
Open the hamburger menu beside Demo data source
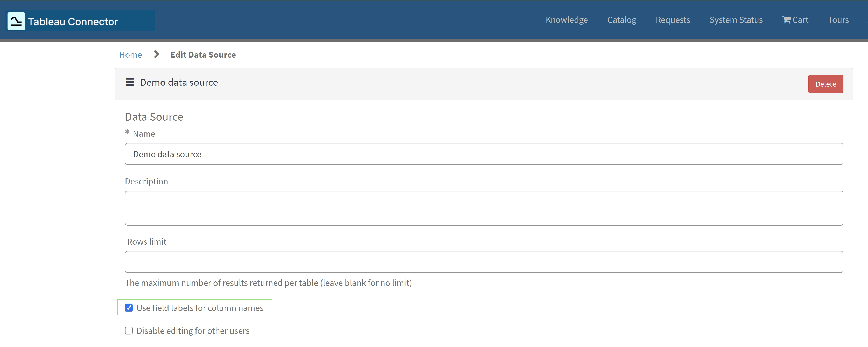[129, 82]
